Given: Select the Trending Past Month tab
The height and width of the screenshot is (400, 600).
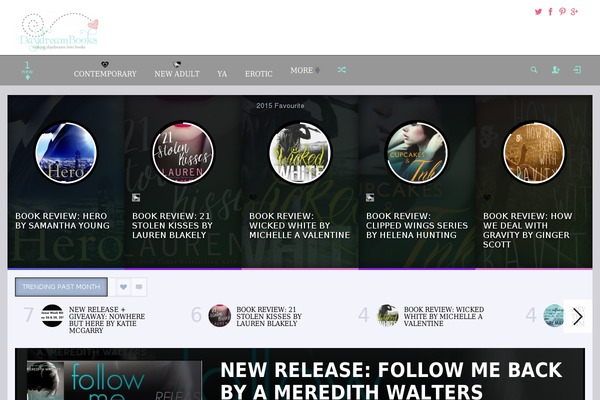Looking at the screenshot, I should tap(61, 287).
